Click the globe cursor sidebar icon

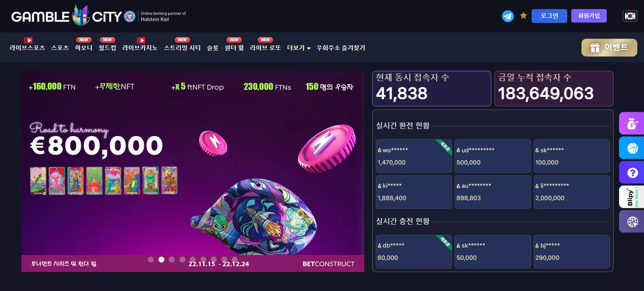pos(632,221)
